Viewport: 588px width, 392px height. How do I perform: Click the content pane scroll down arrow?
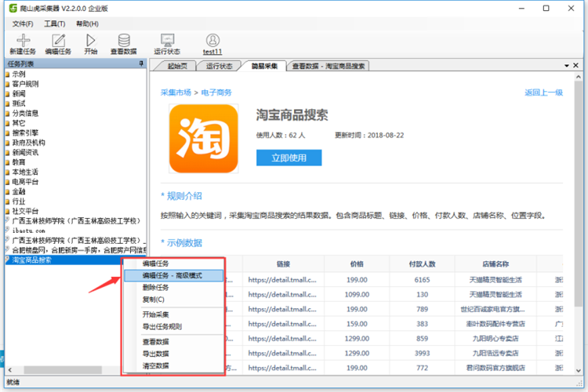tap(578, 370)
